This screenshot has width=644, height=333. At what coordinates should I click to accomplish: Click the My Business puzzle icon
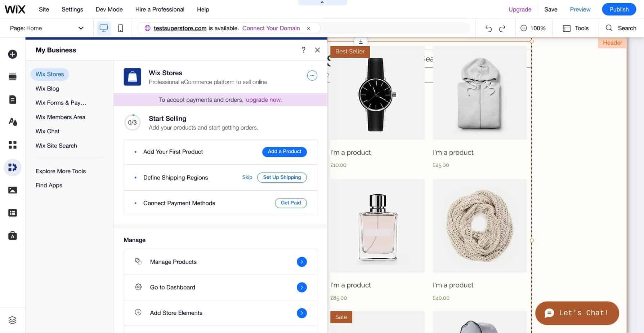pos(13,168)
